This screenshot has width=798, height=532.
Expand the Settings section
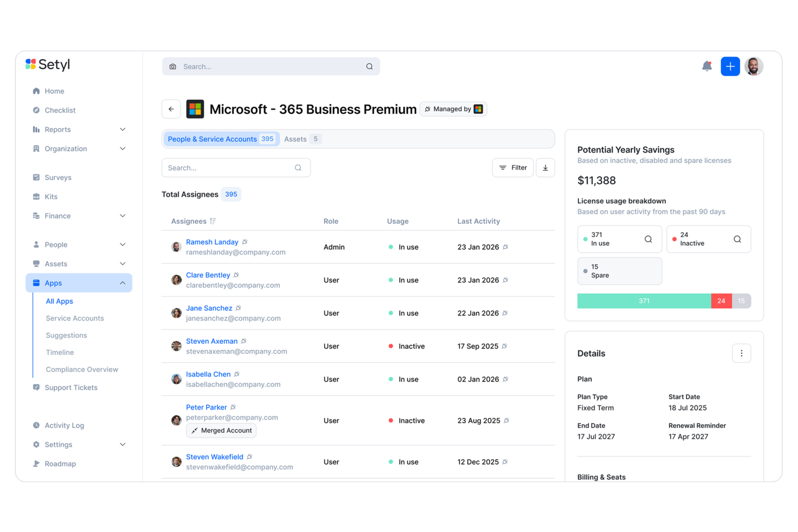[123, 444]
